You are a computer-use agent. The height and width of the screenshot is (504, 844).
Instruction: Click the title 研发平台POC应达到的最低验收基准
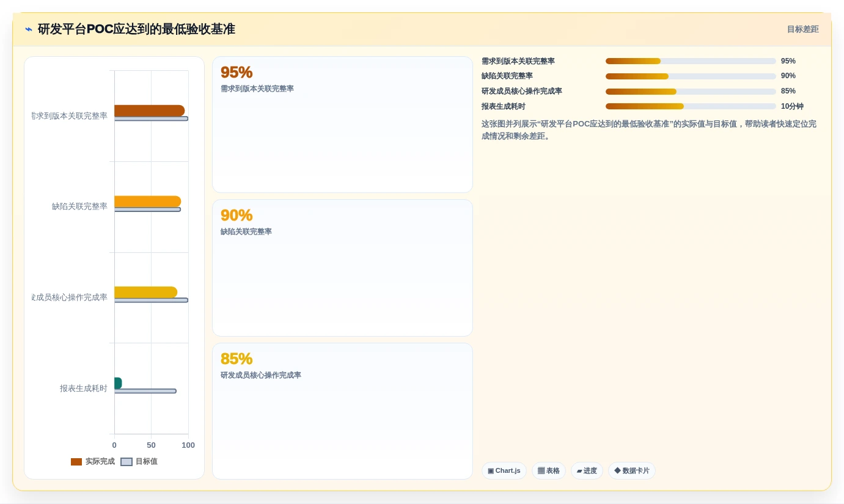(136, 29)
